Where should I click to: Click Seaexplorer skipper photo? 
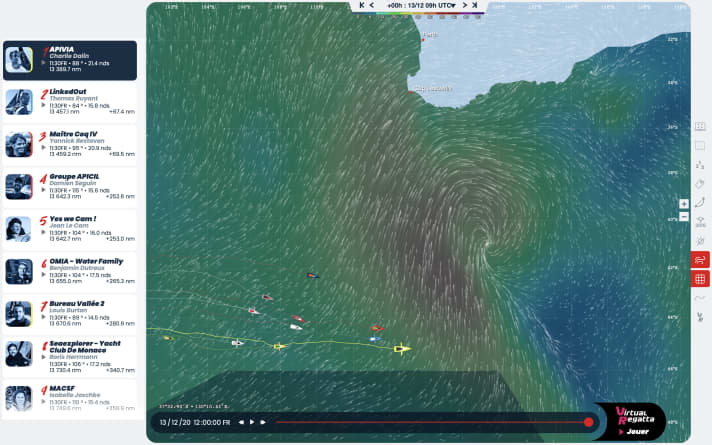click(19, 354)
